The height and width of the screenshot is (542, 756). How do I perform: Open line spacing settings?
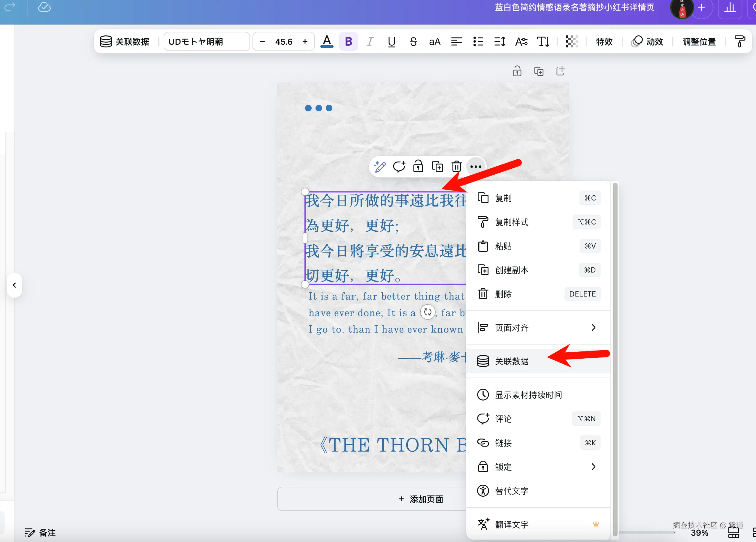pyautogui.click(x=500, y=42)
